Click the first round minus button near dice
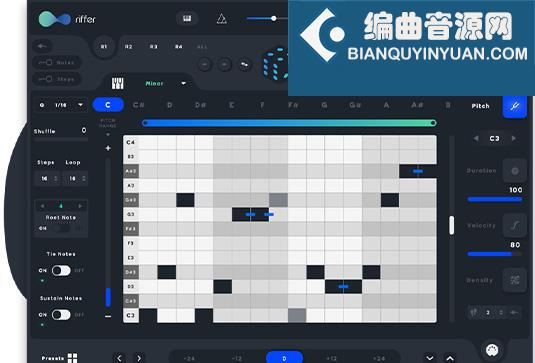 coord(204,64)
